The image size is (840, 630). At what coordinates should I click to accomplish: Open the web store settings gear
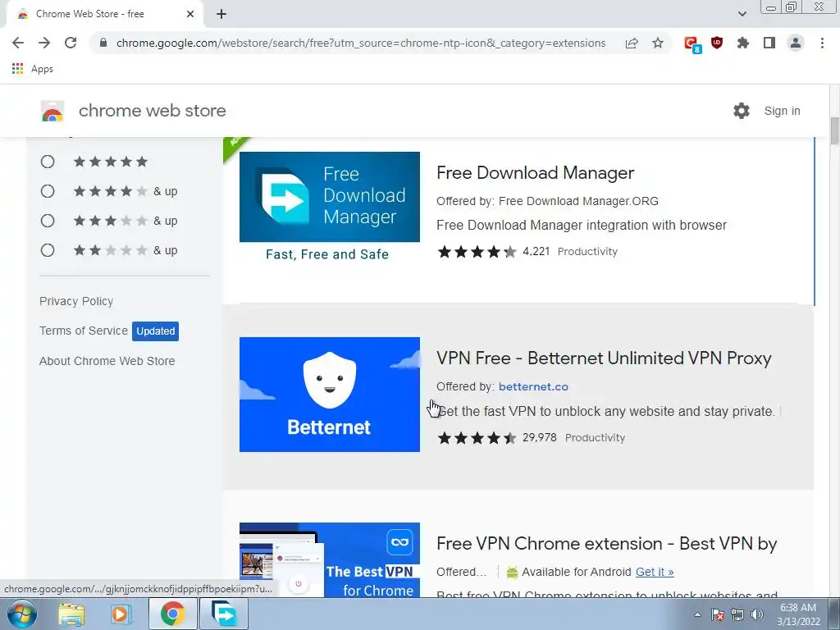point(742,111)
